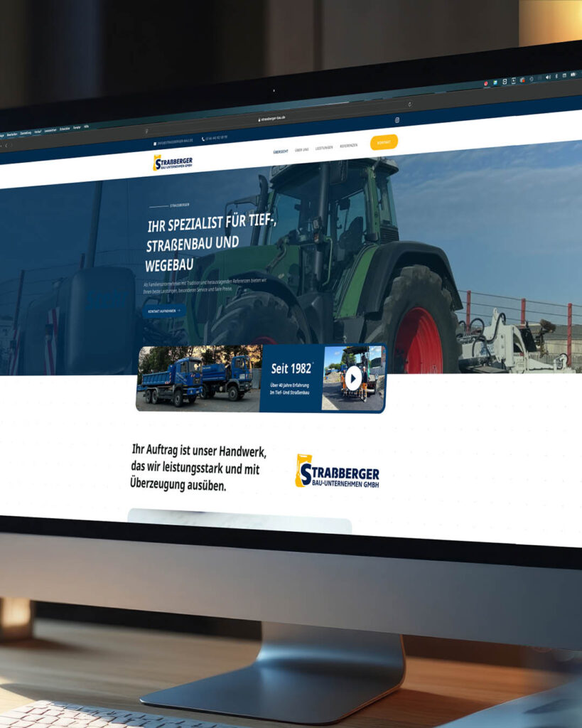The width and height of the screenshot is (582, 728).
Task: Click the Straßberger logo in the header
Action: 173,163
